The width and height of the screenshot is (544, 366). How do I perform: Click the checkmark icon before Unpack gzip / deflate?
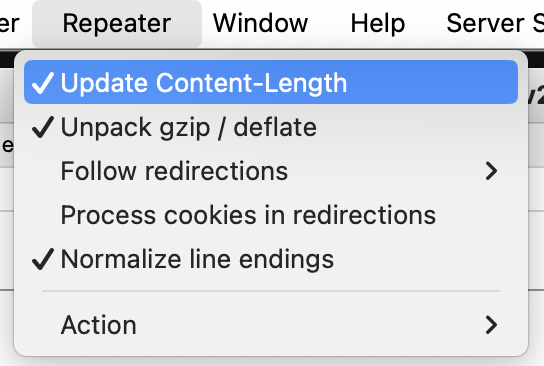pos(43,127)
